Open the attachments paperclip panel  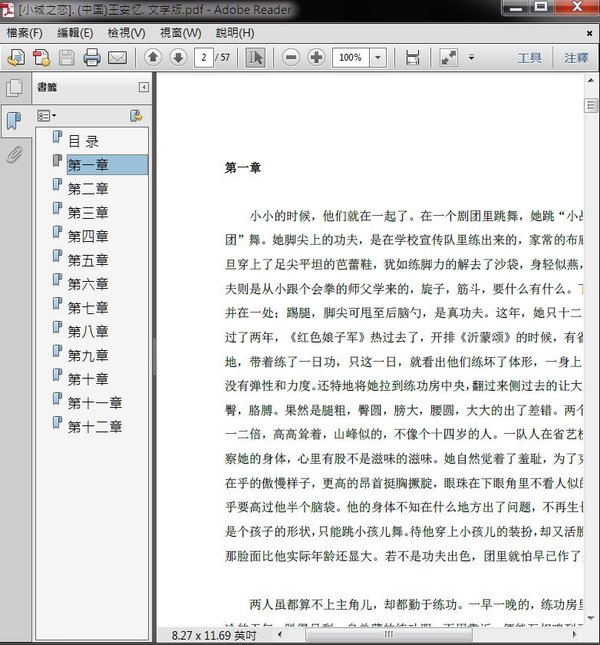click(x=14, y=154)
